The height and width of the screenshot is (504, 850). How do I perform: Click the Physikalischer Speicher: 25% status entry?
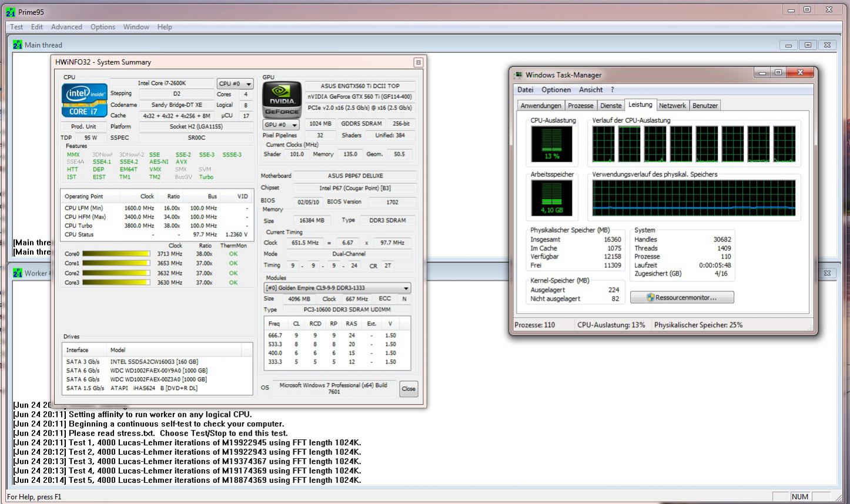(698, 325)
